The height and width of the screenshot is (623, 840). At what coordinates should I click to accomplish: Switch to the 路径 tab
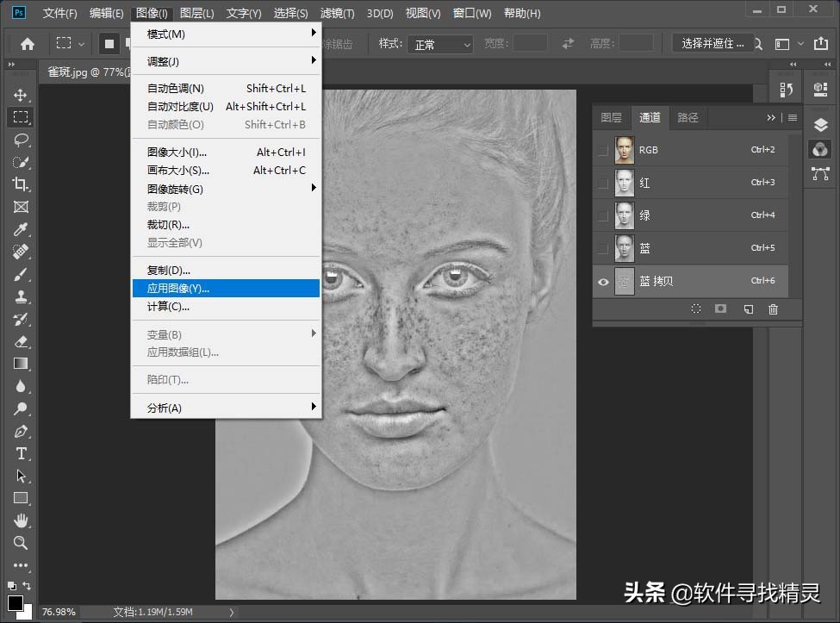tap(688, 118)
